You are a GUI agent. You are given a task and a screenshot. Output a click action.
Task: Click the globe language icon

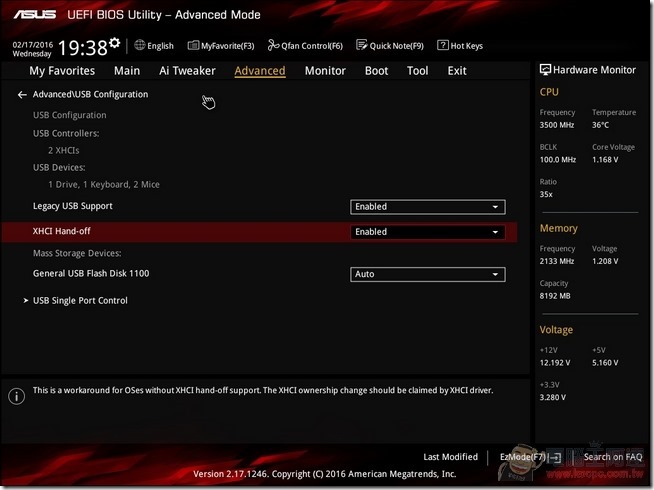click(140, 45)
